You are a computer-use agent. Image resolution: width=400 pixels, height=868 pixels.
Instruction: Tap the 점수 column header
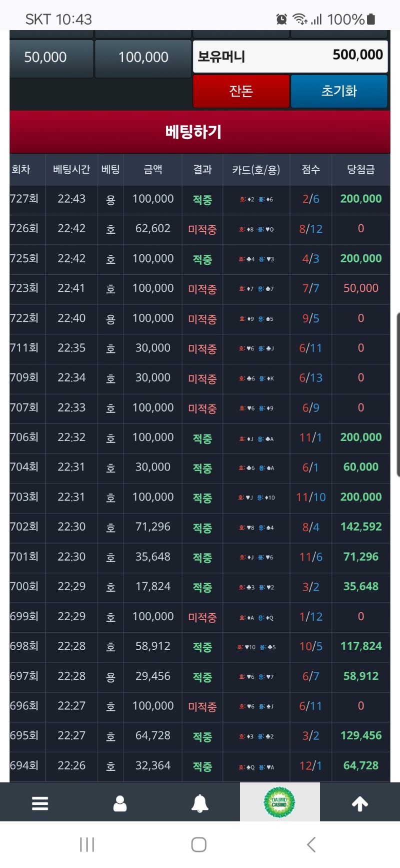point(311,170)
